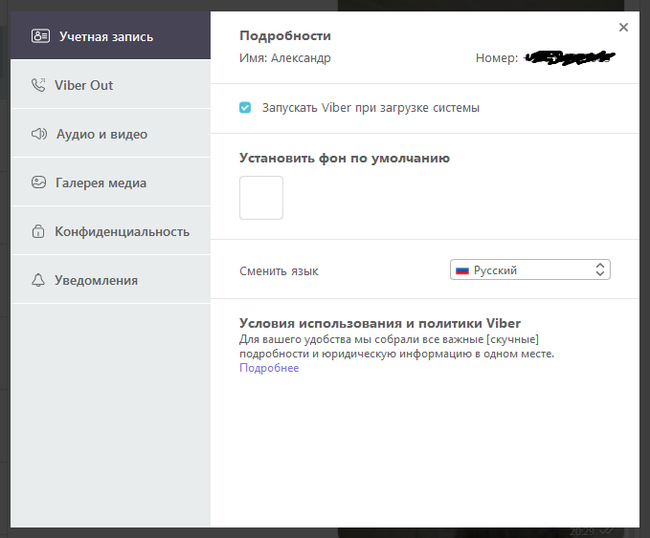This screenshot has height=538, width=650.
Task: Click the speaker icon for Аудио и видео
Action: coord(39,134)
